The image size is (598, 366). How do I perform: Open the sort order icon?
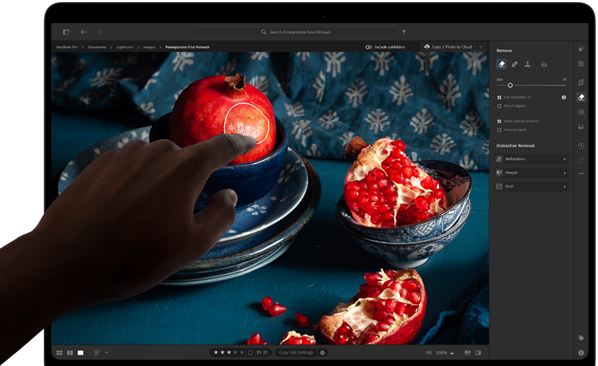point(97,353)
